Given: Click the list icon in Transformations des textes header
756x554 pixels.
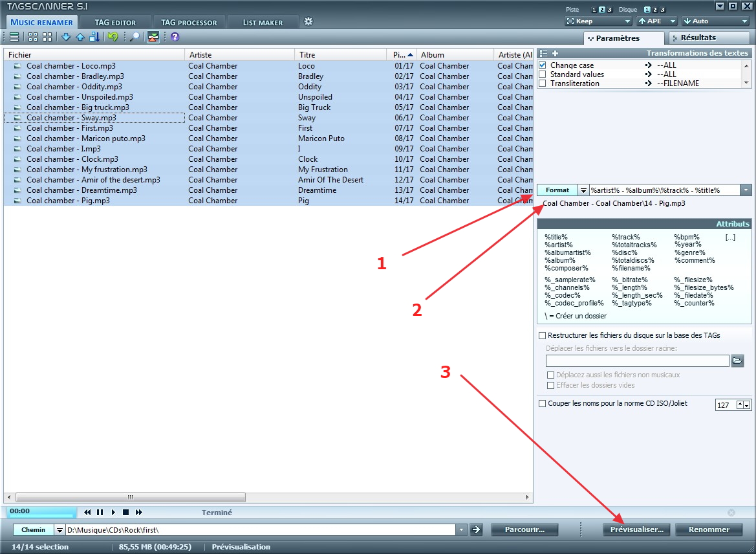Looking at the screenshot, I should 543,53.
